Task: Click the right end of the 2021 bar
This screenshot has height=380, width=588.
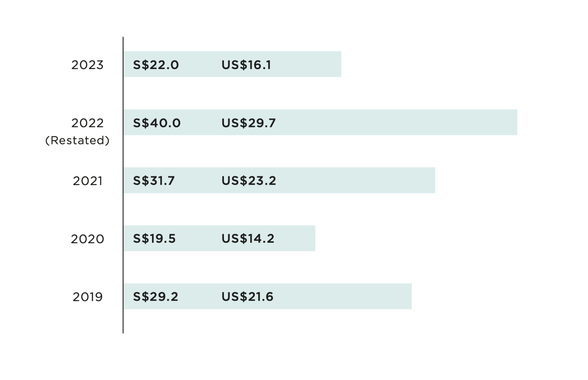Action: pos(431,180)
